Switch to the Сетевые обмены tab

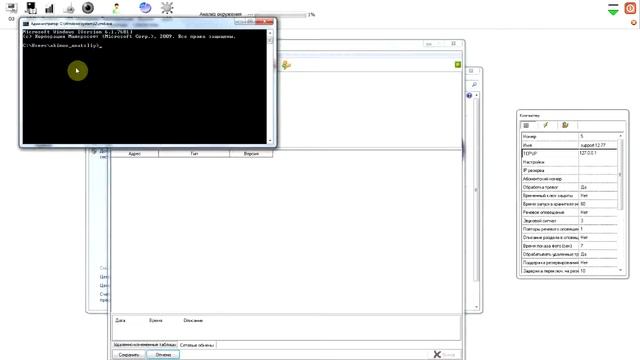click(197, 345)
